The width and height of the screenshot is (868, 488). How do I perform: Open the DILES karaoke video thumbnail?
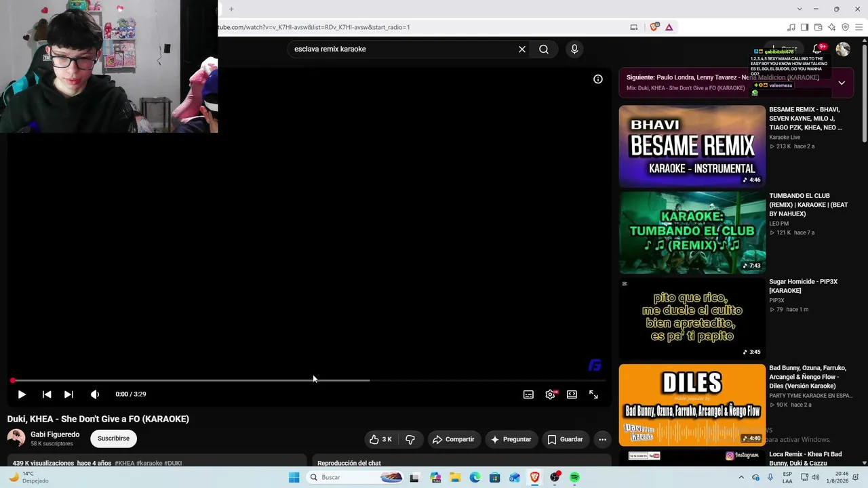[x=692, y=405]
